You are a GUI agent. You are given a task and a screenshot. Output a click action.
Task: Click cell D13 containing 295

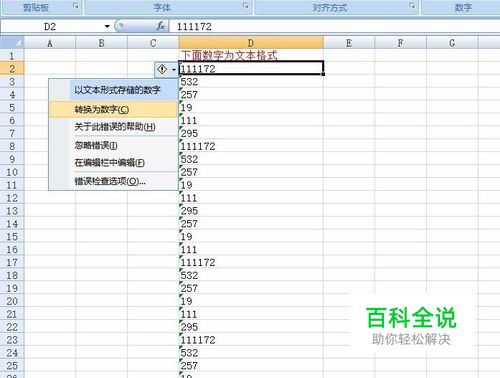(x=251, y=211)
